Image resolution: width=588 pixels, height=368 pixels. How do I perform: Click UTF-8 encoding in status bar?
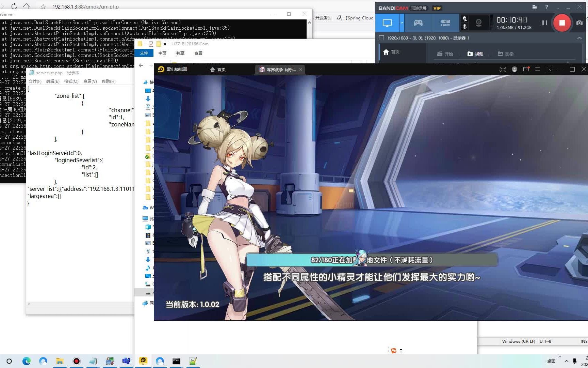click(545, 341)
